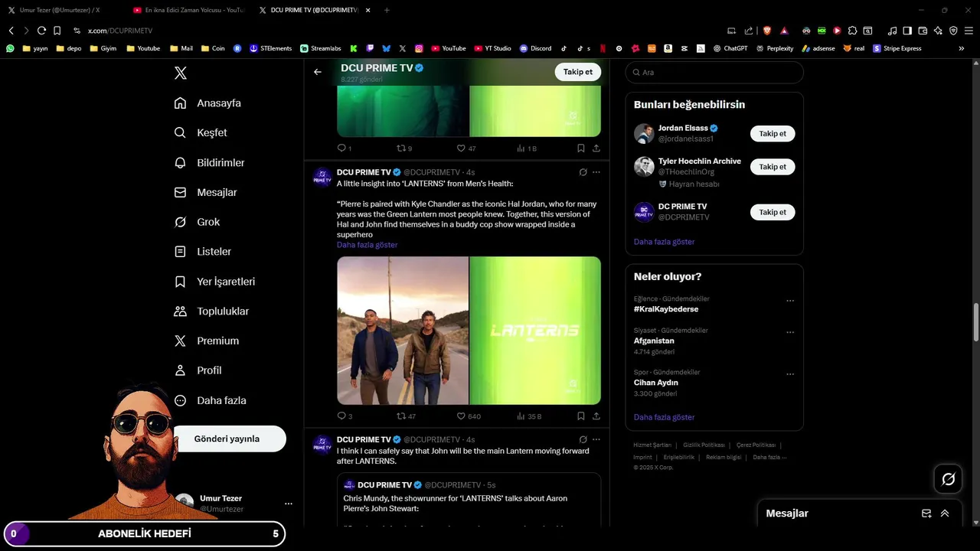The width and height of the screenshot is (980, 551).
Task: Share the top post with 47 likes
Action: coord(596,148)
